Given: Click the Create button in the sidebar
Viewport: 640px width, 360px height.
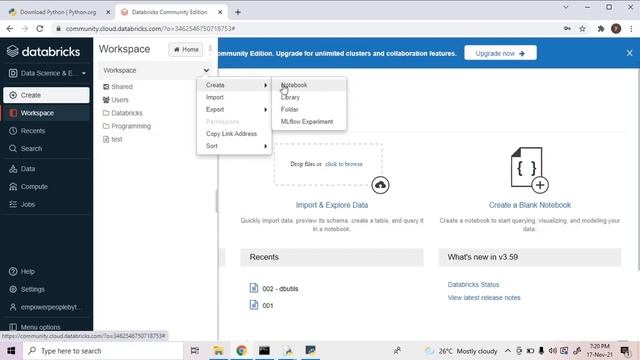Looking at the screenshot, I should (x=46, y=95).
